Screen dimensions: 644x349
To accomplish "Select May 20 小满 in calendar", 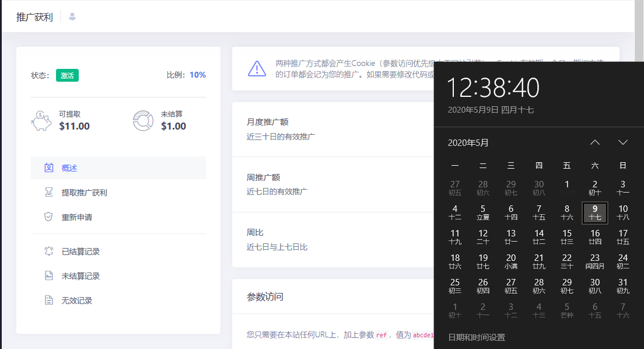I will (511, 261).
